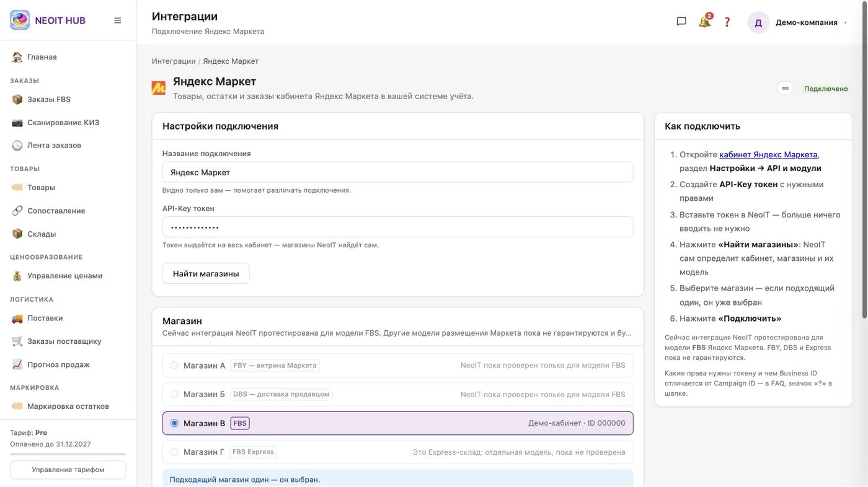Click the Управление тарифом button
The height and width of the screenshot is (487, 868).
coord(68,470)
